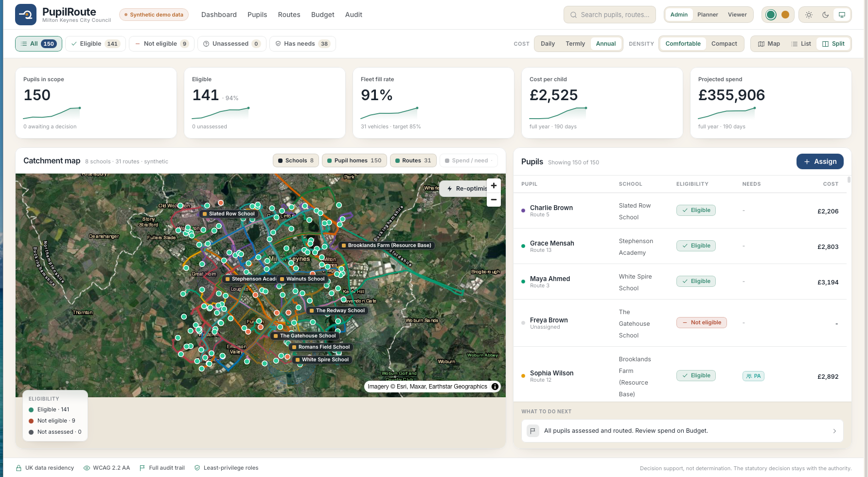
Task: Click the Full audit trail flag icon
Action: 142,468
